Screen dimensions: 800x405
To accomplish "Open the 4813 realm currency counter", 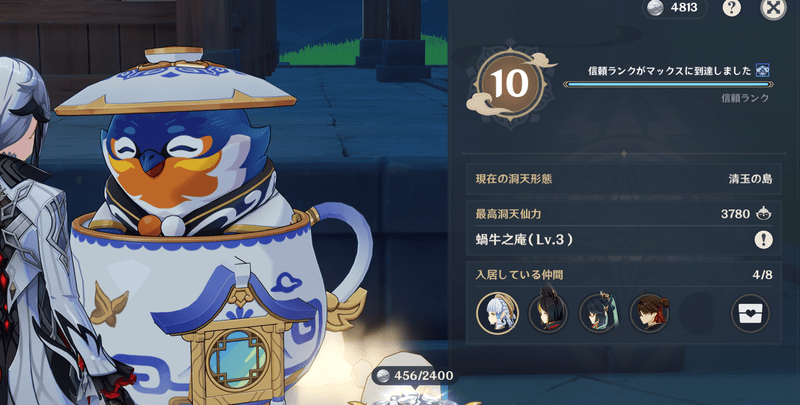I will point(674,8).
